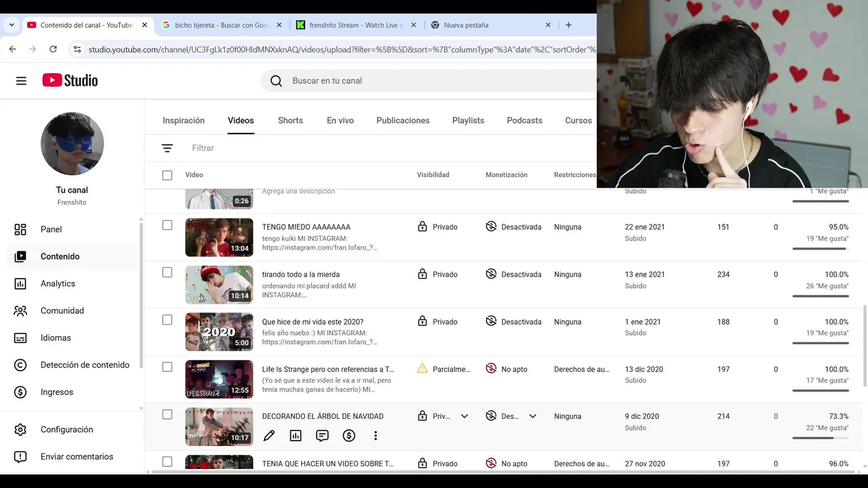Click the Enviar comentarios feedback icon
868x488 pixels.
(20, 457)
